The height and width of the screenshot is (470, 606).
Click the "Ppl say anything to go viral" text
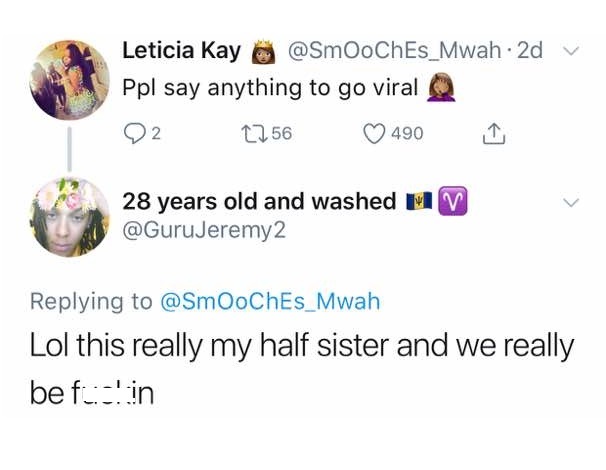click(270, 88)
